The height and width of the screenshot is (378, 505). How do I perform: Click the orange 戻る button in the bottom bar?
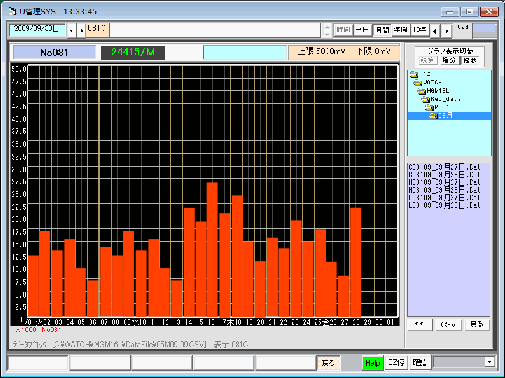tap(328, 363)
